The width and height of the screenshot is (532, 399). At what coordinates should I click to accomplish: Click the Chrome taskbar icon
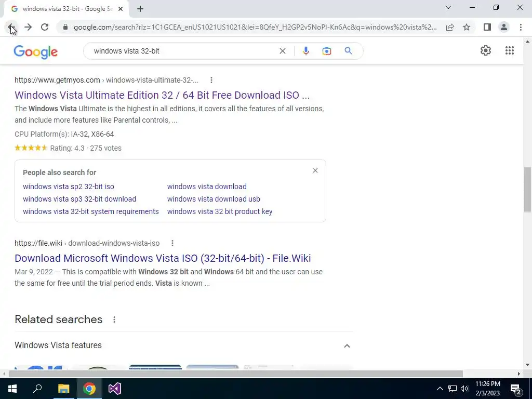click(x=89, y=389)
